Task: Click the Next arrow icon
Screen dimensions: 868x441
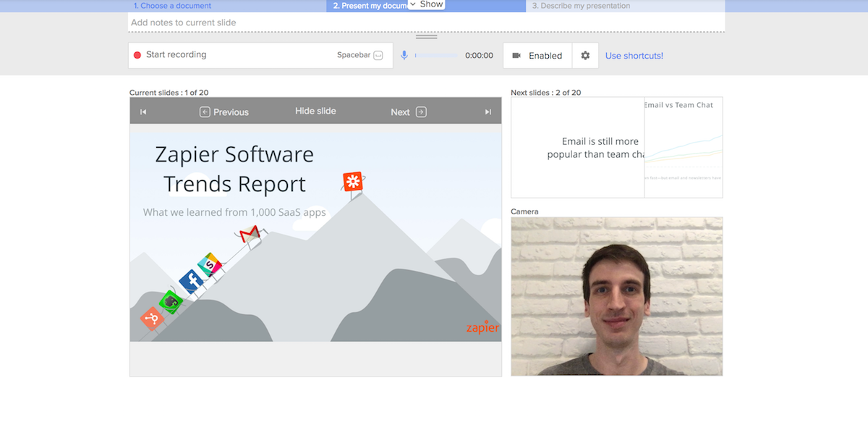Action: coord(421,112)
